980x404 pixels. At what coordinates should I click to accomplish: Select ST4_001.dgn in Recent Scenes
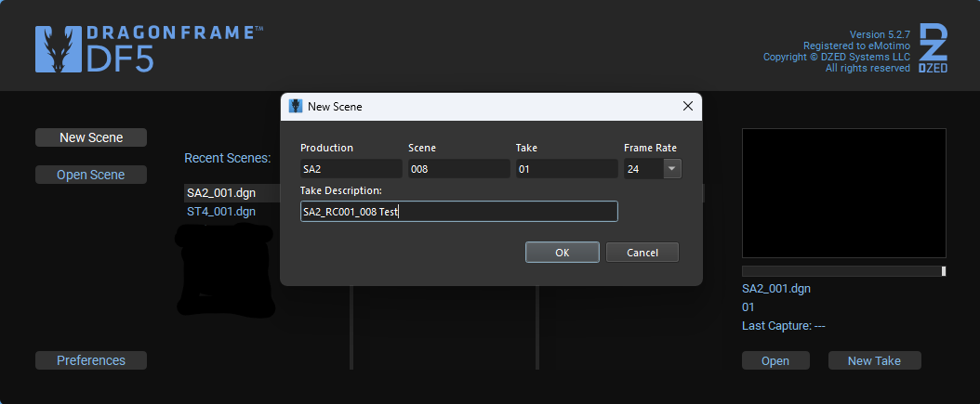point(221,211)
